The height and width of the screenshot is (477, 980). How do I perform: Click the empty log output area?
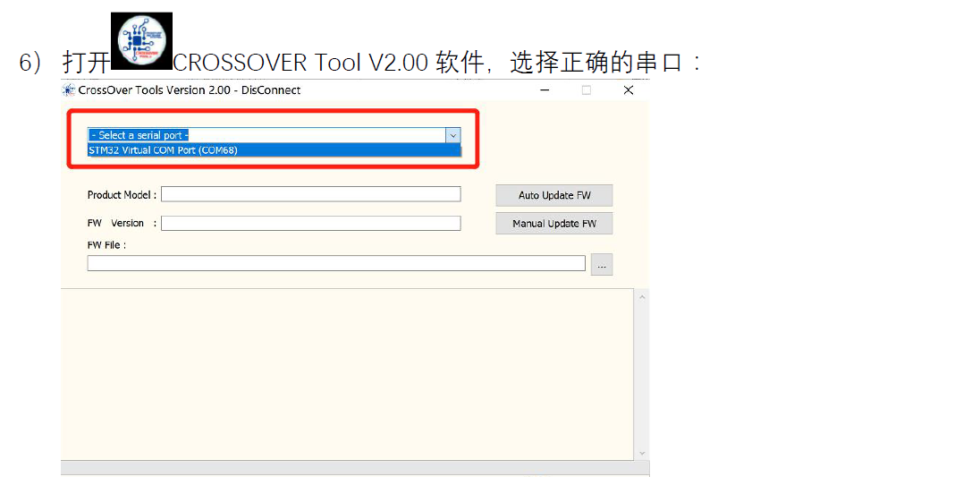tap(348, 374)
